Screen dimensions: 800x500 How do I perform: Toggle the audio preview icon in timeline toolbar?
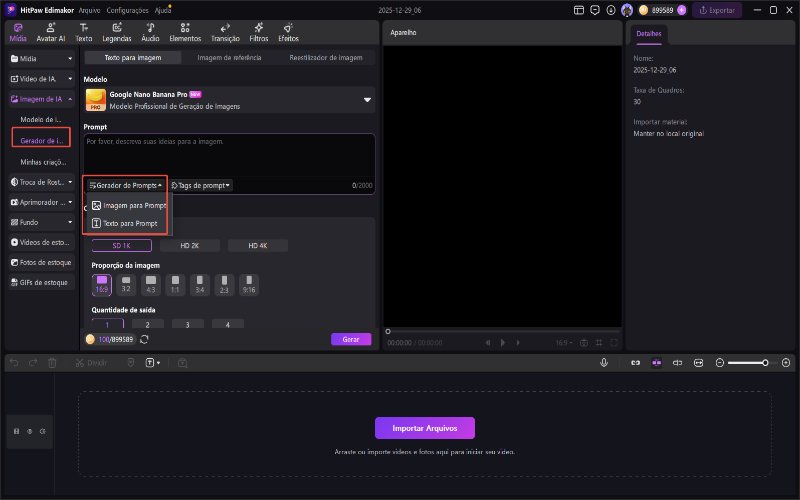(678, 363)
